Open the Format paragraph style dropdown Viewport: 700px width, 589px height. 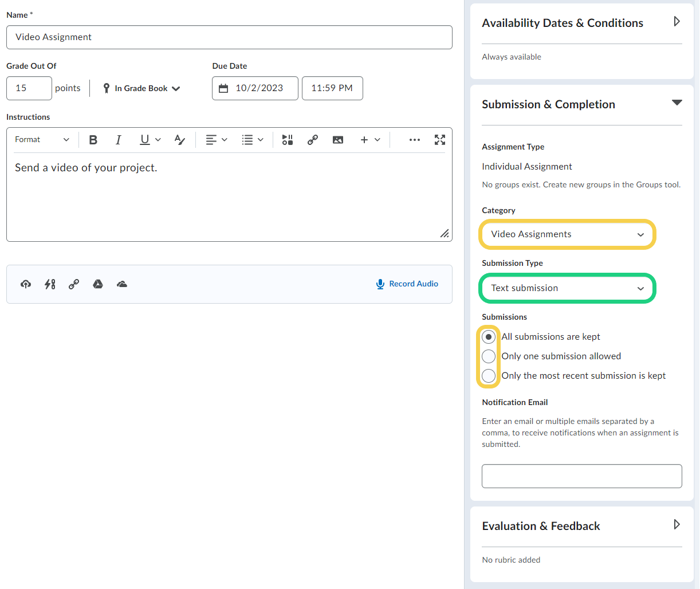[42, 140]
